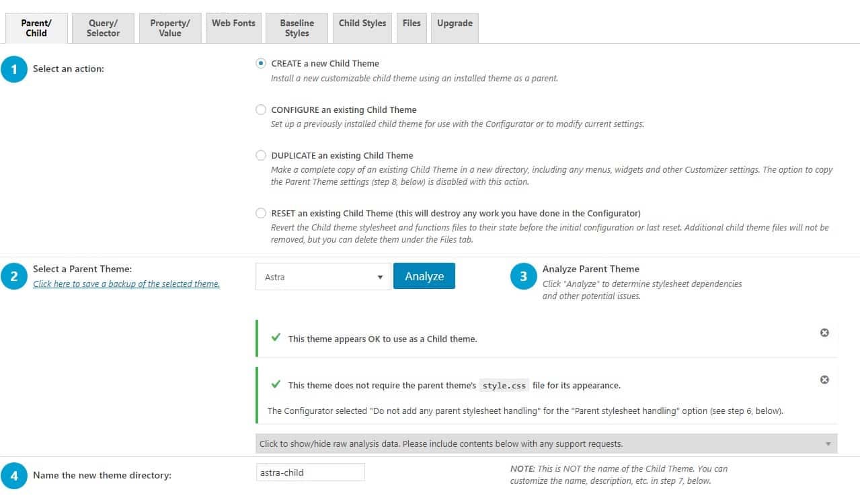The width and height of the screenshot is (860, 504).
Task: Open the Baseline Styles tab
Action: pos(297,28)
